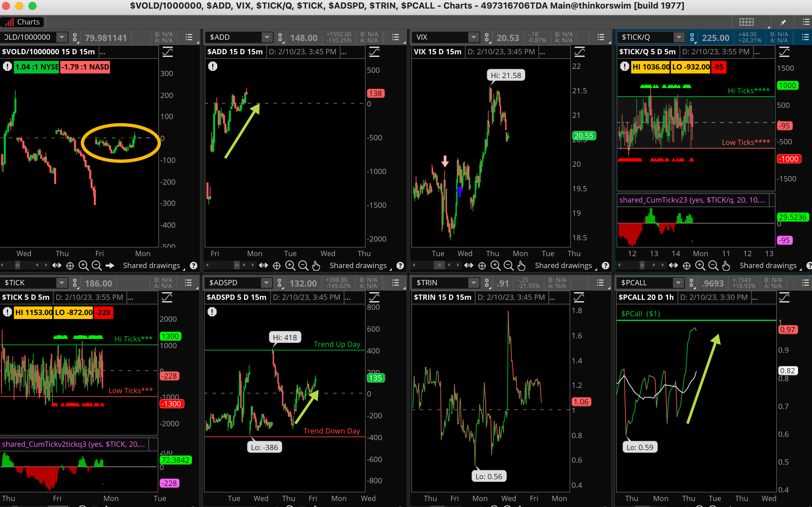Screen dimensions: 812x507
Task: Toggle symbol link clip on VIX chart
Action: coord(487,37)
